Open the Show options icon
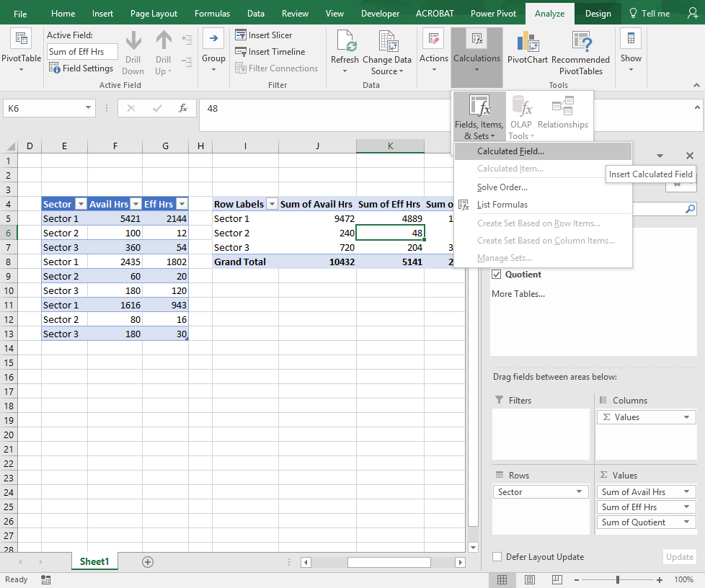705x588 pixels. (631, 38)
